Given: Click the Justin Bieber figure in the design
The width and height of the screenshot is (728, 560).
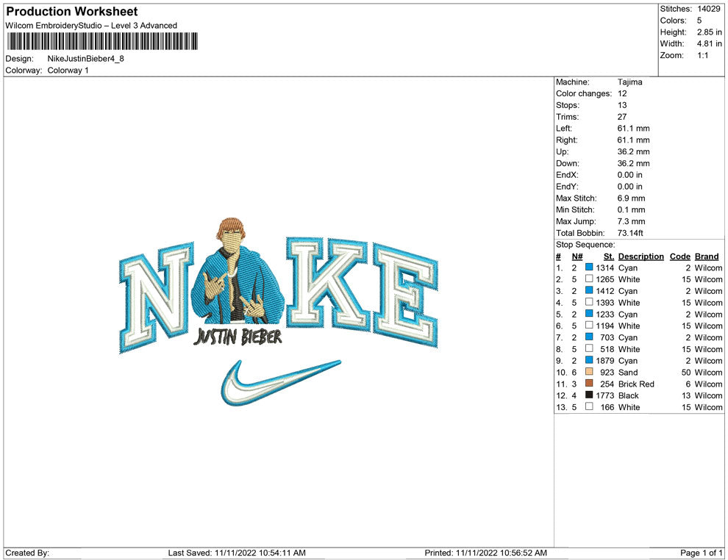Looking at the screenshot, I should tap(238, 270).
